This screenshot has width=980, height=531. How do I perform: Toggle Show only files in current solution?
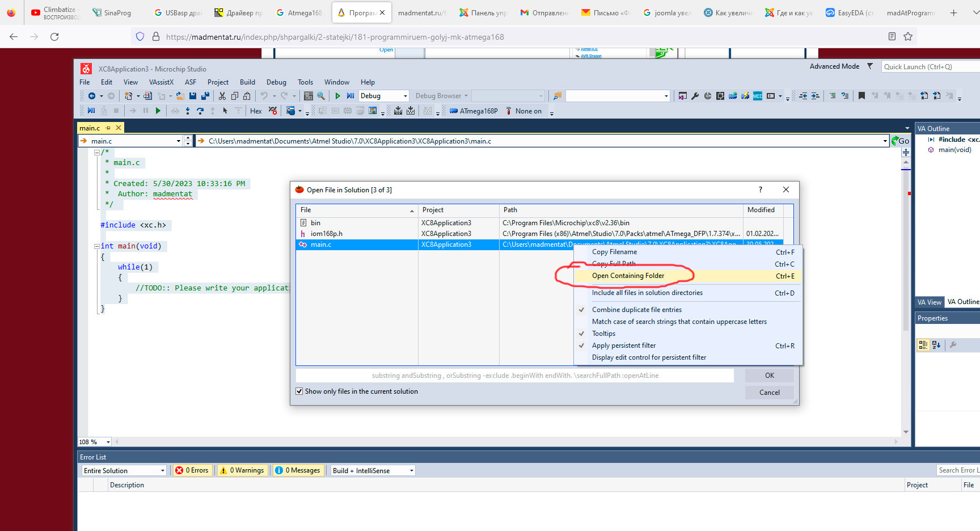pos(299,391)
